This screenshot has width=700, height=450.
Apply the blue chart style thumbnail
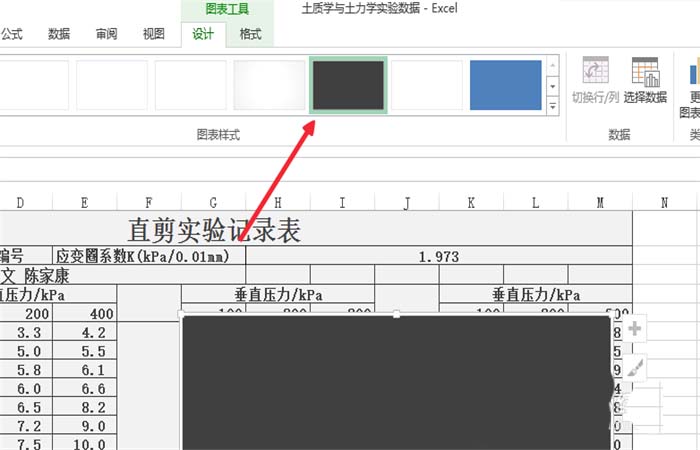click(x=505, y=85)
